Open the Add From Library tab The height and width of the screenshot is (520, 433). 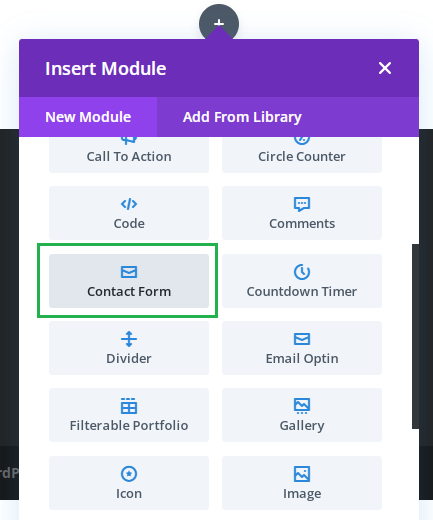click(242, 117)
